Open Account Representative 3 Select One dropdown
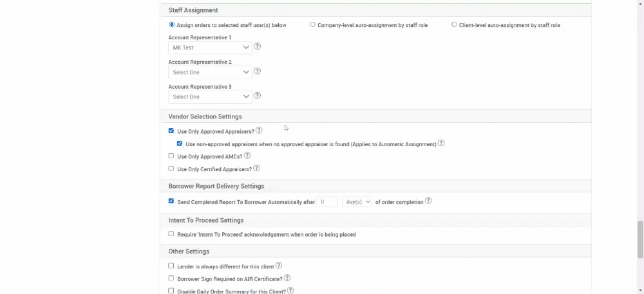 [x=211, y=96]
